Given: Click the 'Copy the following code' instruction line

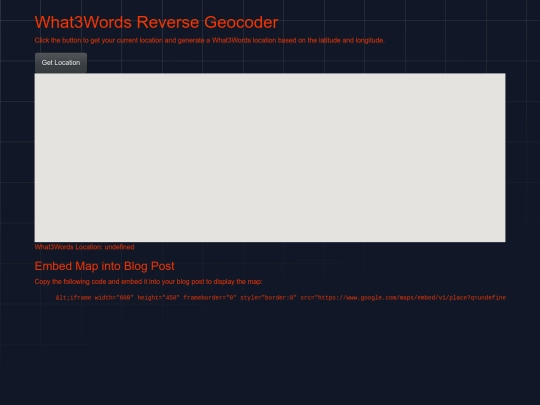Looking at the screenshot, I should click(x=148, y=282).
